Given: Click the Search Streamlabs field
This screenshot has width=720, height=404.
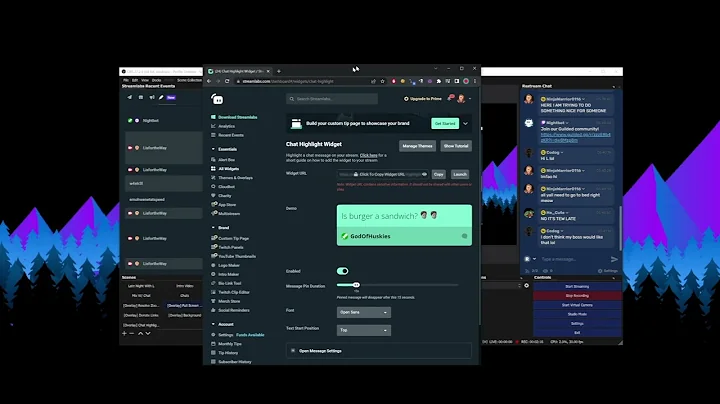Looking at the screenshot, I should (x=332, y=99).
